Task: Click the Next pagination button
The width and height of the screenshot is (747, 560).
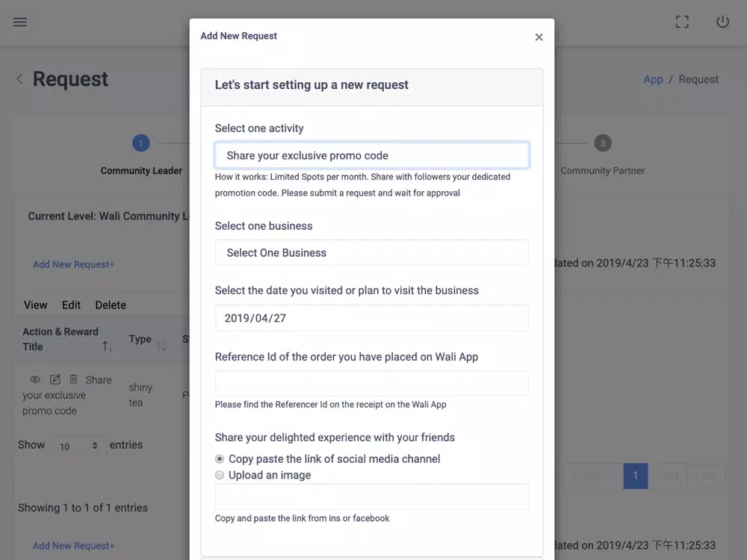Action: pos(667,476)
